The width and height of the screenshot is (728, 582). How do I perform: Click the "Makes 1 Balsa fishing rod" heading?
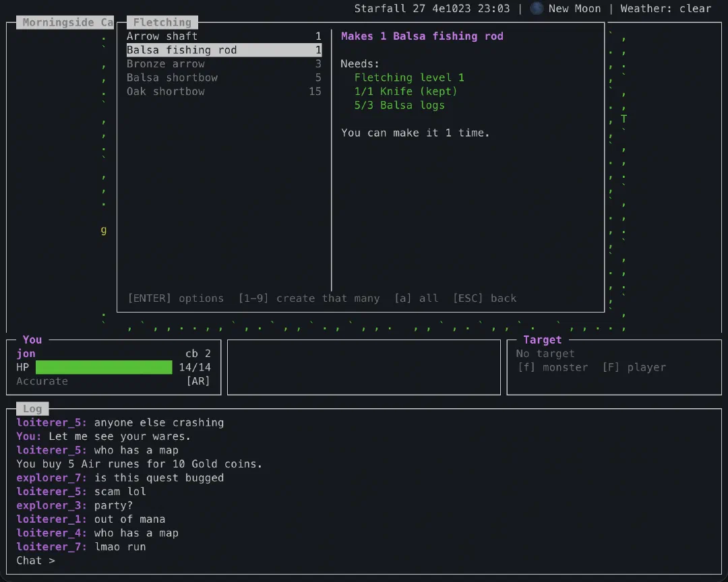pyautogui.click(x=422, y=36)
